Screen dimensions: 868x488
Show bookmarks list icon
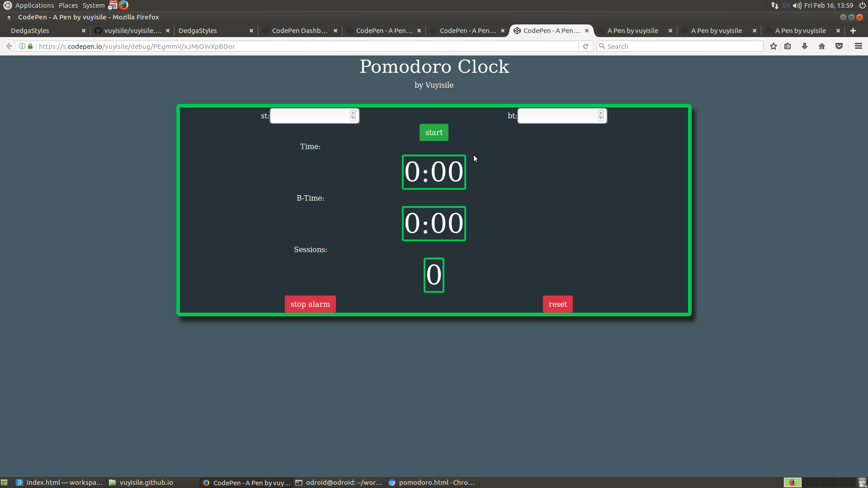tap(788, 47)
